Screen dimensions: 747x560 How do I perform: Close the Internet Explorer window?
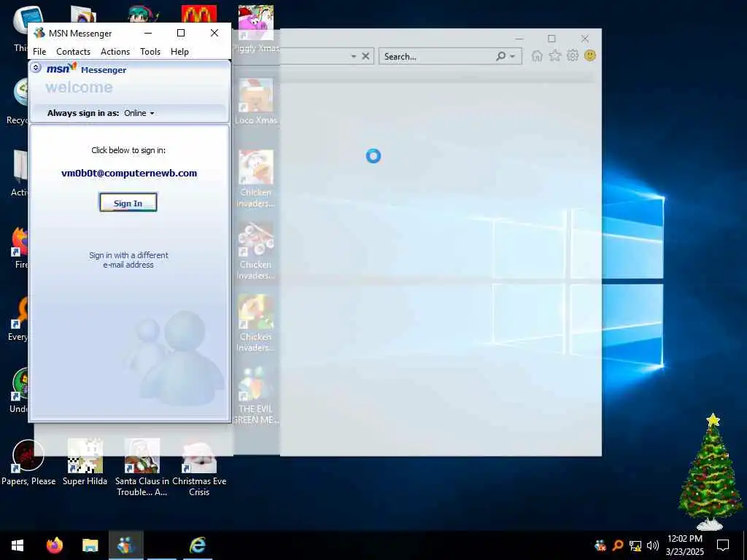585,39
